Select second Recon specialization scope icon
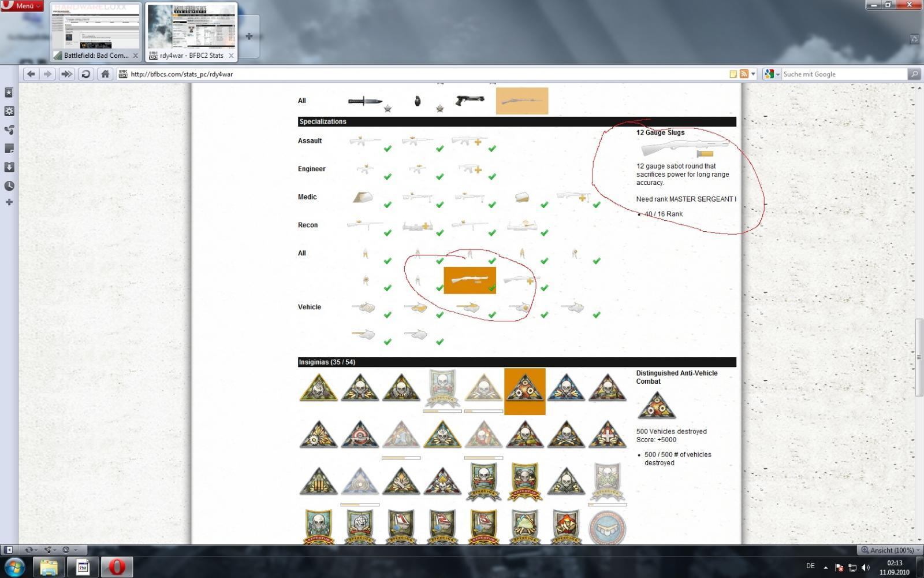This screenshot has height=578, width=924. coord(417,225)
